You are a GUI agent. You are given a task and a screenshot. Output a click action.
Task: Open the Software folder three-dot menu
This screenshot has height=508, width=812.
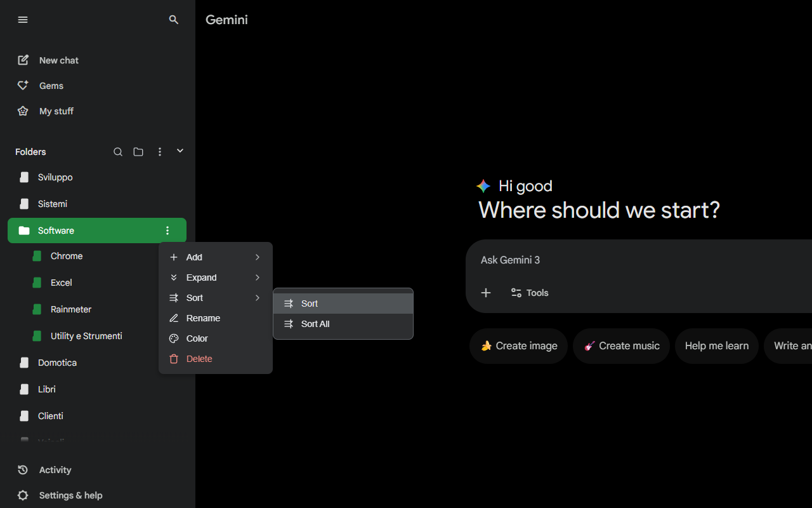click(x=167, y=231)
